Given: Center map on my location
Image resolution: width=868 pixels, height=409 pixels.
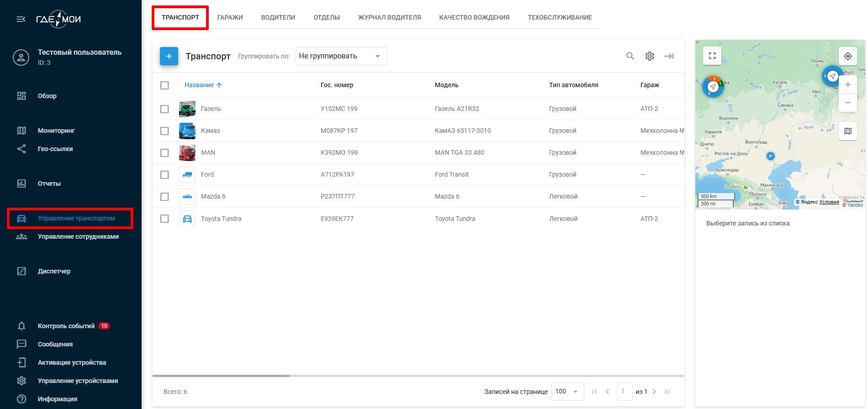Looking at the screenshot, I should [848, 56].
